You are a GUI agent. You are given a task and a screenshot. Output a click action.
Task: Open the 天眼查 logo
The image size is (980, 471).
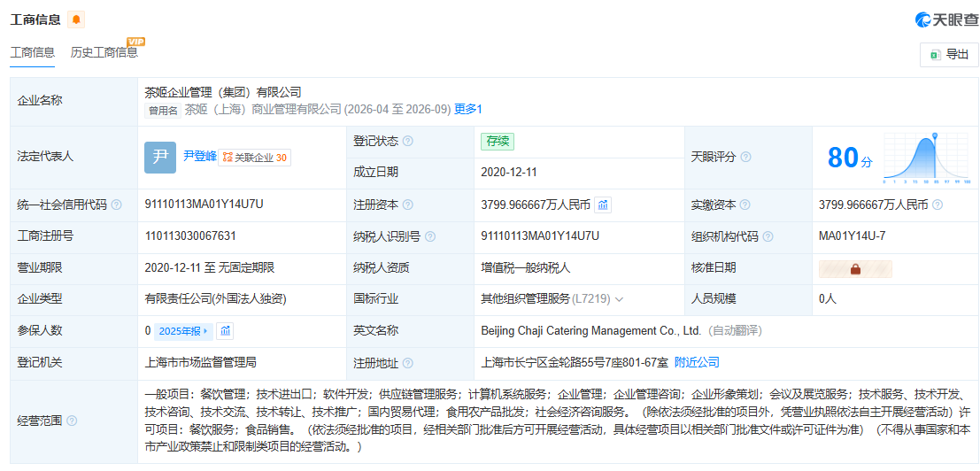(946, 20)
